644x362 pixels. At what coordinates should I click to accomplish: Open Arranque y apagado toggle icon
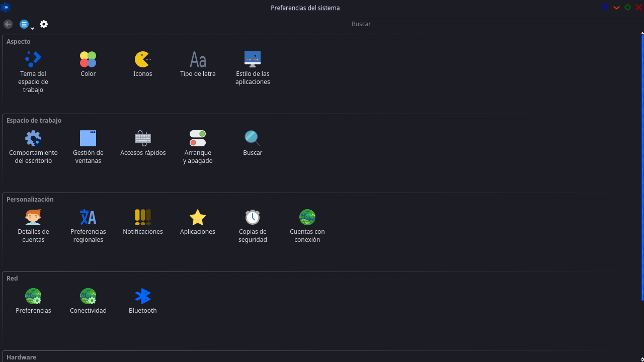click(198, 138)
